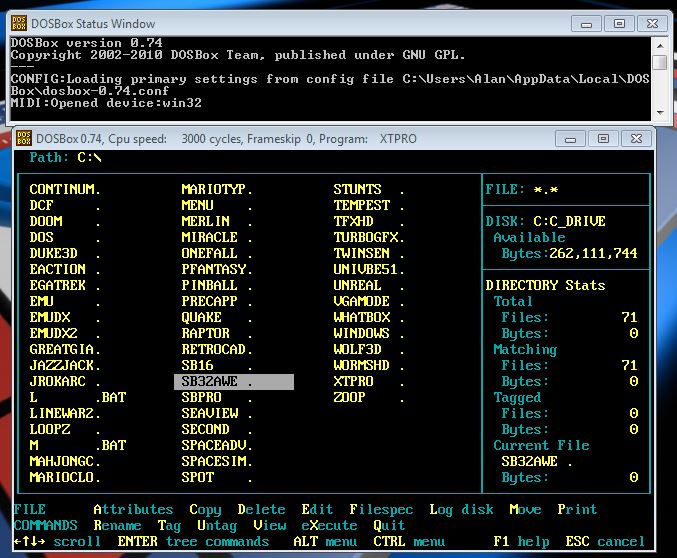Select the SPOT entry

coord(217,477)
